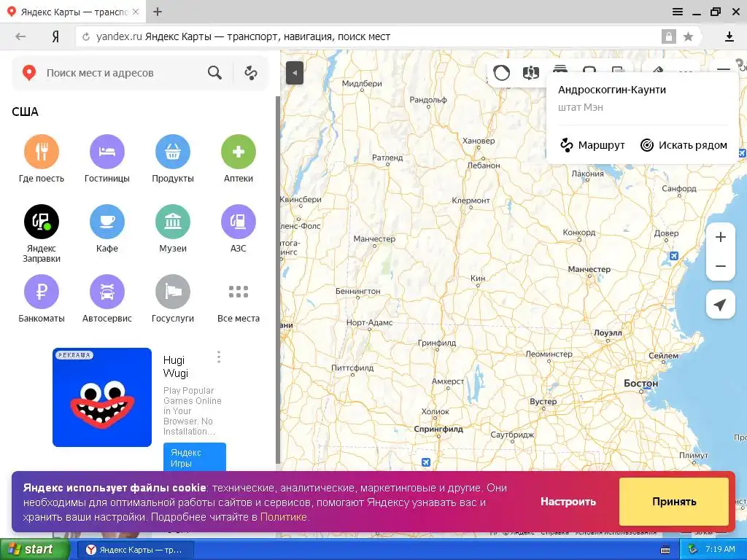The height and width of the screenshot is (560, 747).
Task: Collapse the left sidebar panel
Action: click(295, 73)
